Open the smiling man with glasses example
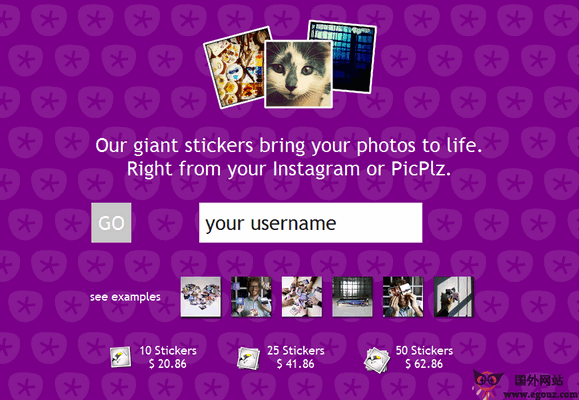The image size is (579, 400). click(251, 297)
